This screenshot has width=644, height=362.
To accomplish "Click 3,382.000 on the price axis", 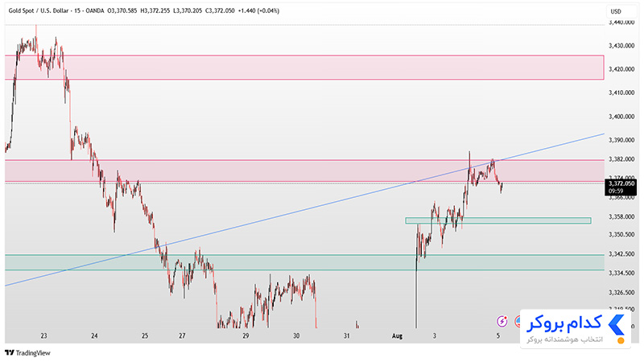I will click(621, 158).
